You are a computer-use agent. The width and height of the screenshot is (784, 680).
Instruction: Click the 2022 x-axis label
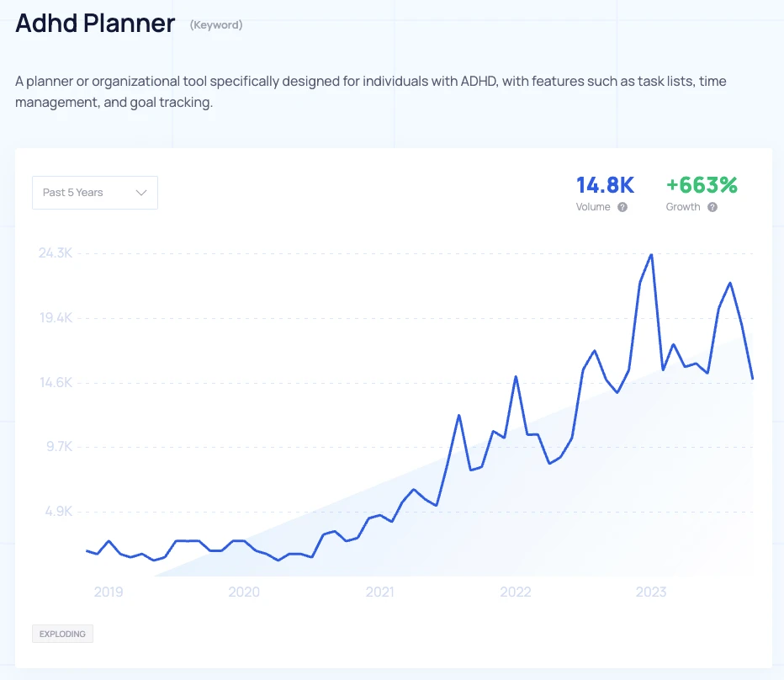[x=516, y=592]
